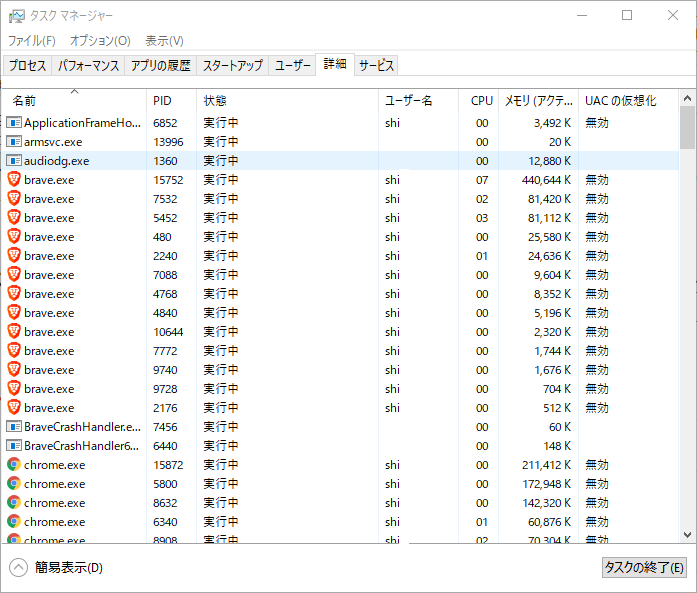Select the armsvc.exe name text

tap(53, 142)
